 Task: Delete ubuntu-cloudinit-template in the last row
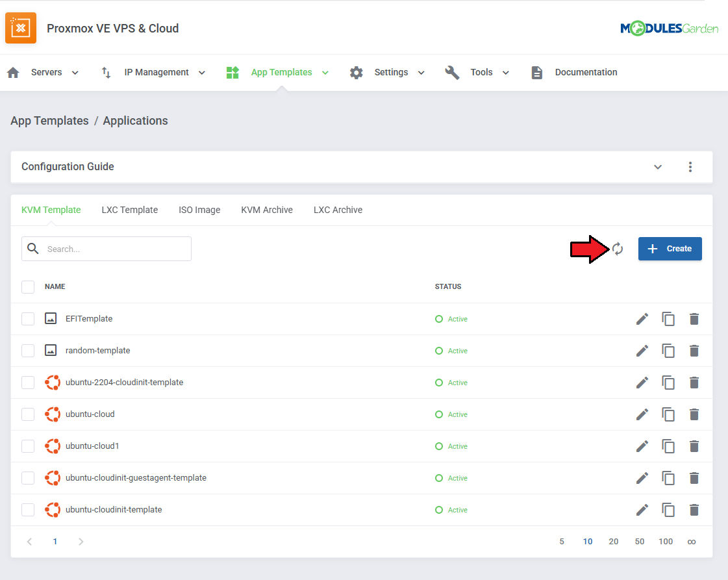tap(694, 510)
